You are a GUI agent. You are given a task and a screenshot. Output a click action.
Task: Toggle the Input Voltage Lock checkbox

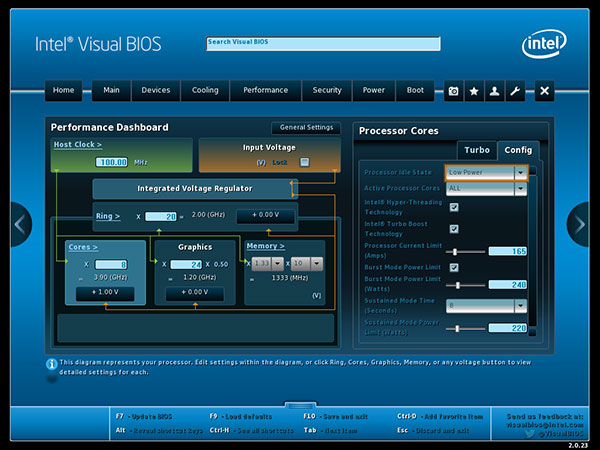tap(305, 162)
